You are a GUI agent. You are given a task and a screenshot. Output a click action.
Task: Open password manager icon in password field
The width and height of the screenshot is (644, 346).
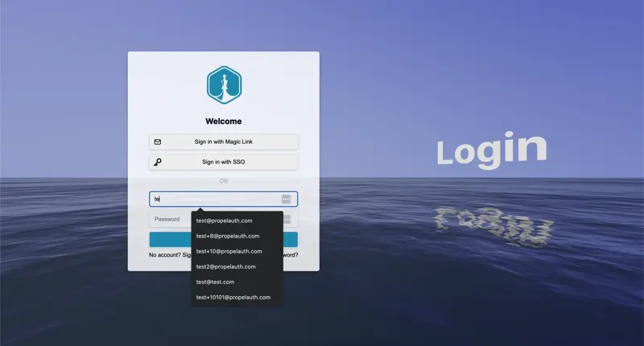pos(287,219)
